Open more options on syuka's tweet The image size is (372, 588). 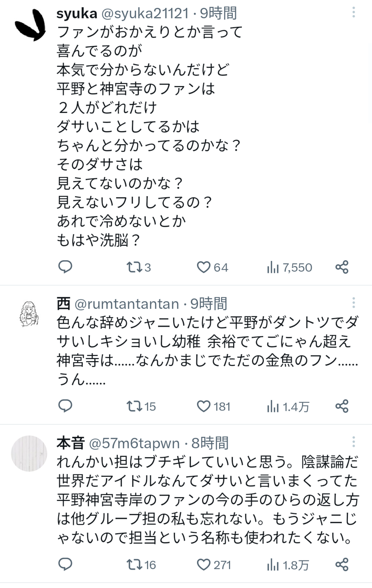click(354, 12)
